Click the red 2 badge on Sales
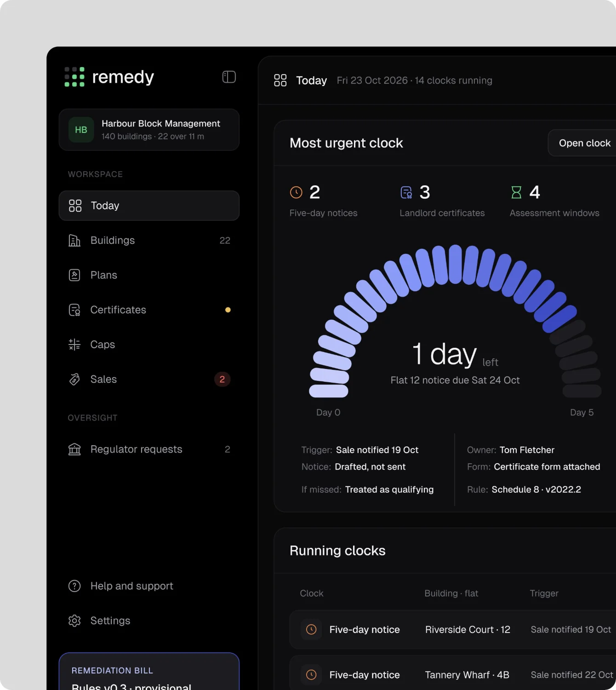The width and height of the screenshot is (616, 690). [222, 379]
